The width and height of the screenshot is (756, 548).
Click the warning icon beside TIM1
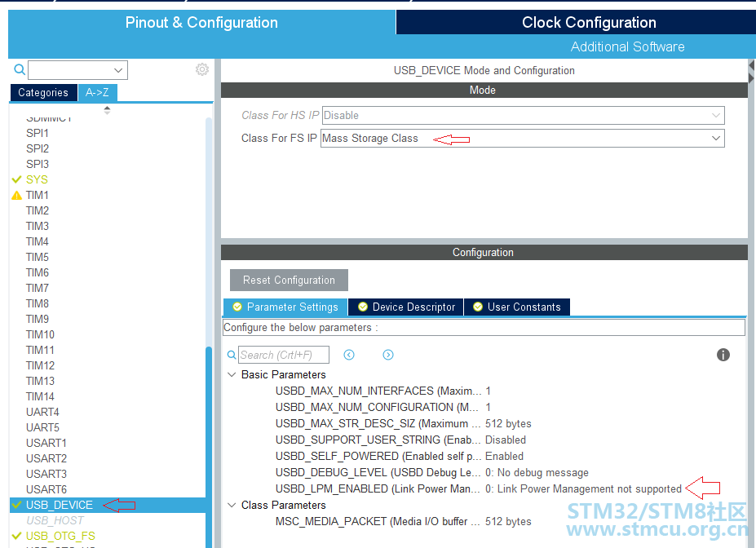point(17,195)
